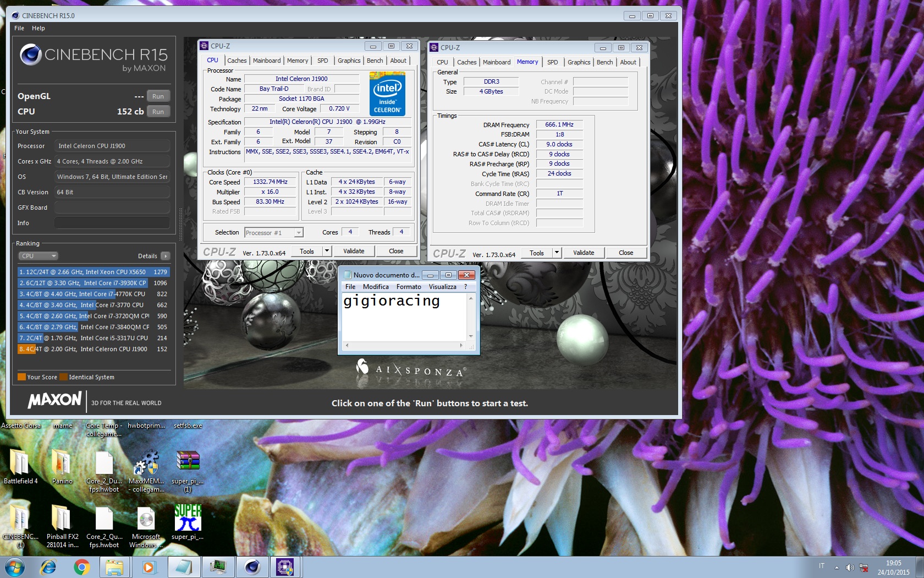Viewport: 924px width, 578px height.
Task: Open the Visualizza menu in Notepad
Action: 443,287
